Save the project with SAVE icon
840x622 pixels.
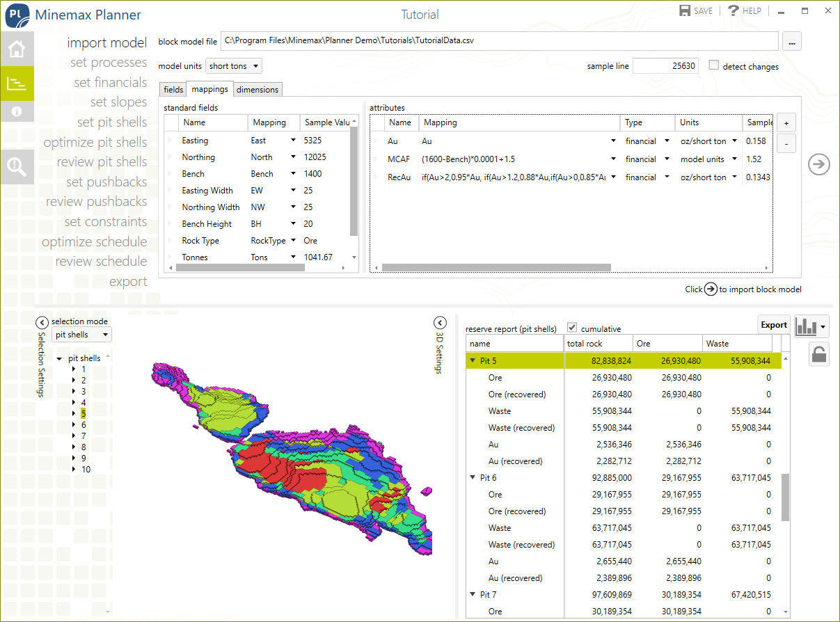(685, 11)
